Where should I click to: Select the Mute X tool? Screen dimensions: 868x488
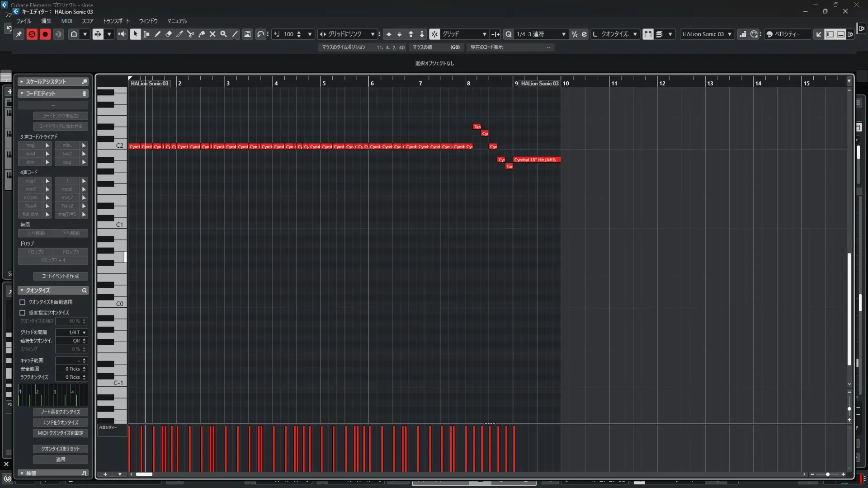point(212,34)
